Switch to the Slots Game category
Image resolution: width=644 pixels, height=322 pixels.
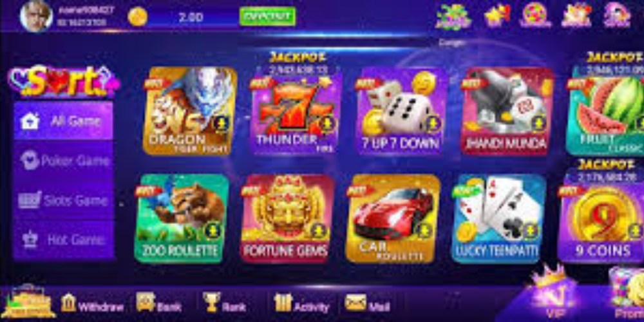[63, 200]
